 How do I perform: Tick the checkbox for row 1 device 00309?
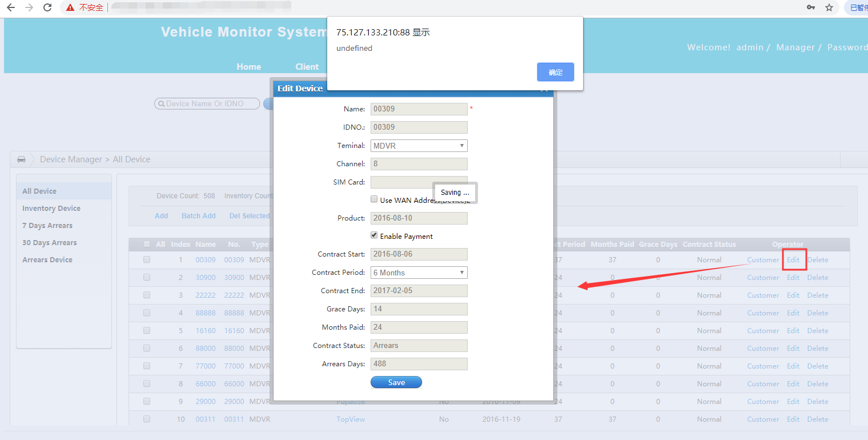(147, 259)
